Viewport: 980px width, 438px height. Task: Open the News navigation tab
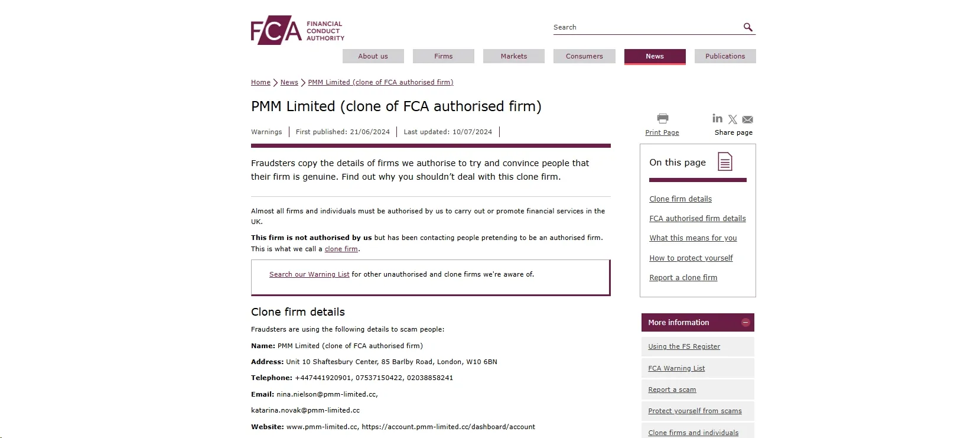coord(655,56)
